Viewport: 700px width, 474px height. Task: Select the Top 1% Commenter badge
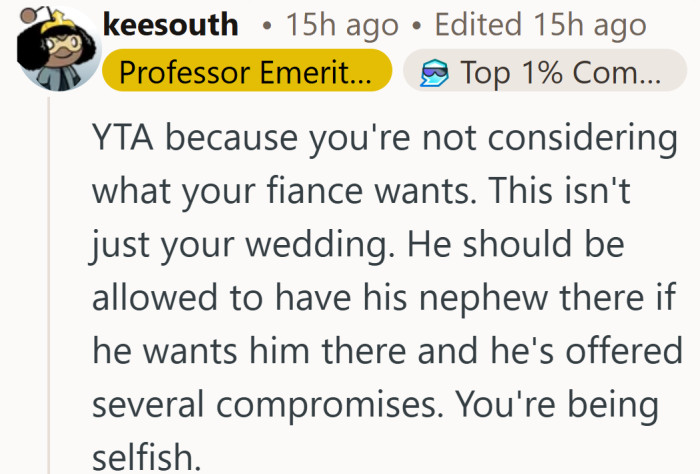tap(545, 73)
